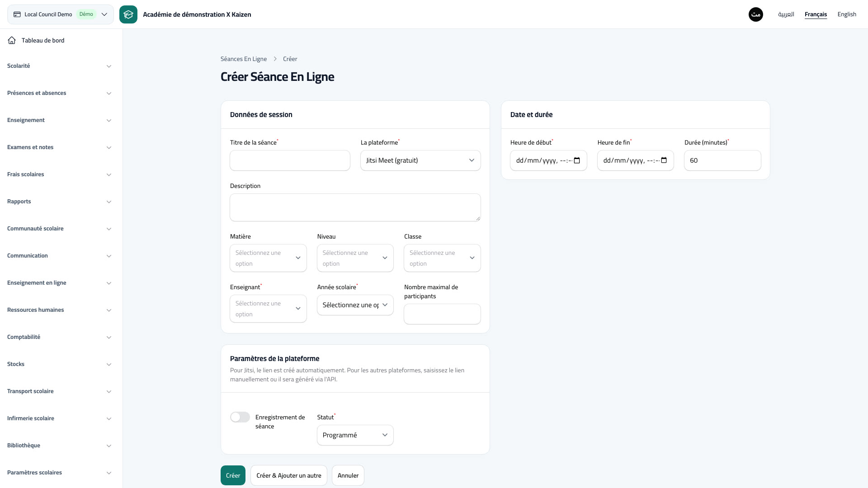Click Nombre maximal de participants field
This screenshot has height=488, width=868.
click(x=442, y=314)
